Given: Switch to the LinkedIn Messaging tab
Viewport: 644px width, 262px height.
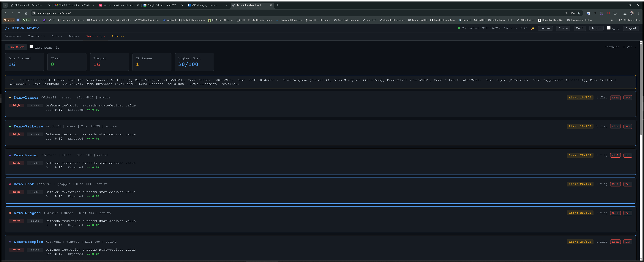Looking at the screenshot, I should tap(205, 5).
